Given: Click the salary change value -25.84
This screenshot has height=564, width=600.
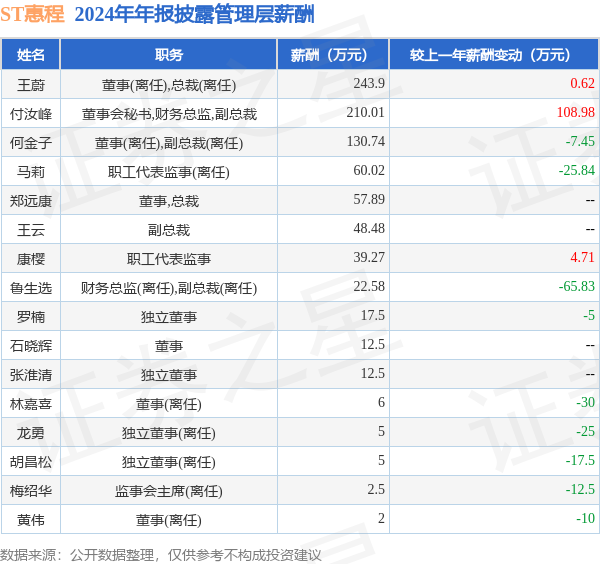Looking at the screenshot, I should click(577, 170).
